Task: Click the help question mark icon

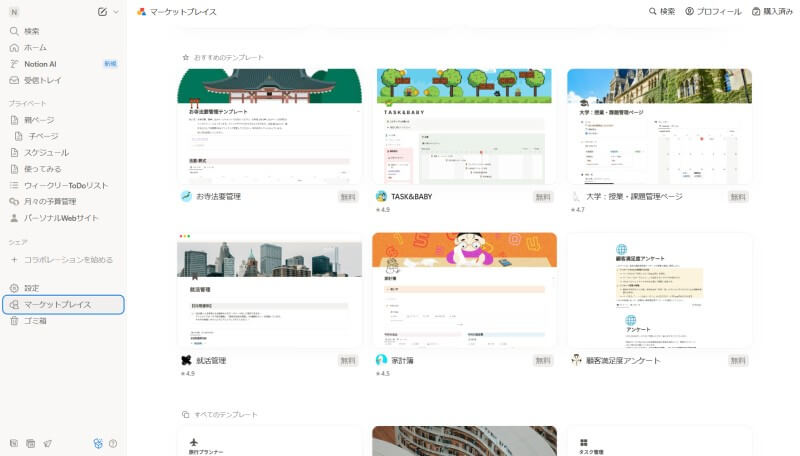Action: coord(113,443)
